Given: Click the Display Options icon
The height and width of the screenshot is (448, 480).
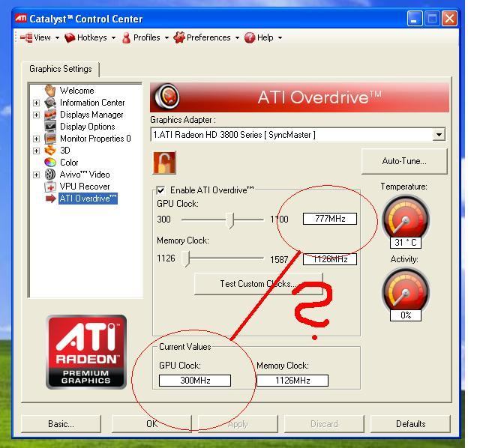Looking at the screenshot, I should [50, 127].
